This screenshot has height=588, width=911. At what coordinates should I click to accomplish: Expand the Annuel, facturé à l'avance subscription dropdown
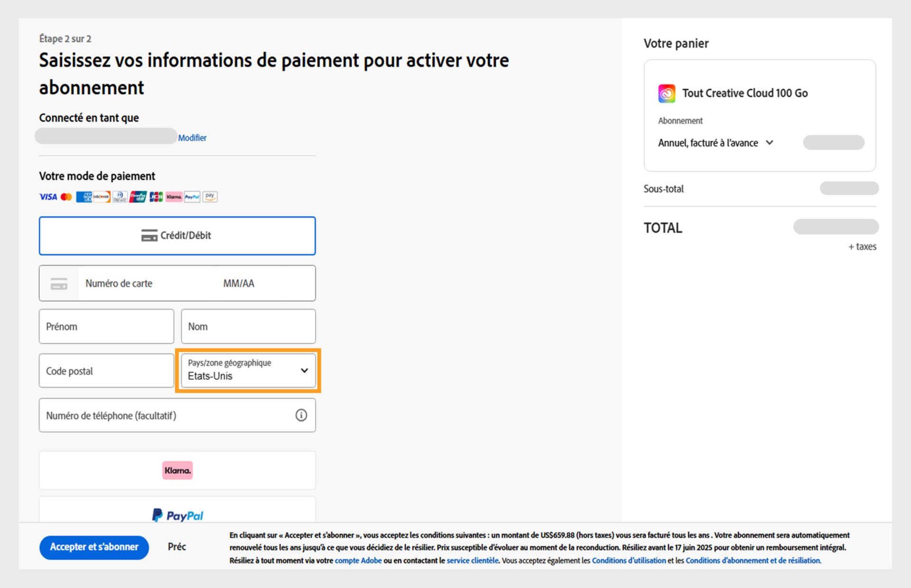tap(716, 143)
